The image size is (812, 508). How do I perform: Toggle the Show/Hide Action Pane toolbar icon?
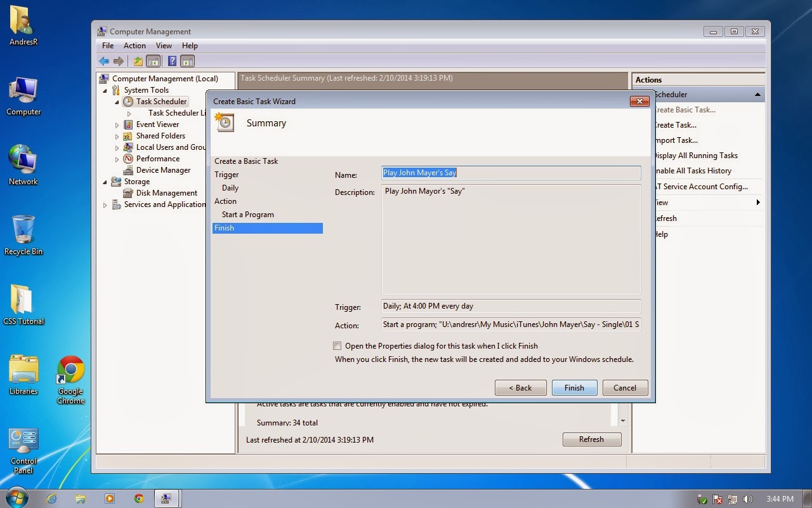pyautogui.click(x=187, y=61)
